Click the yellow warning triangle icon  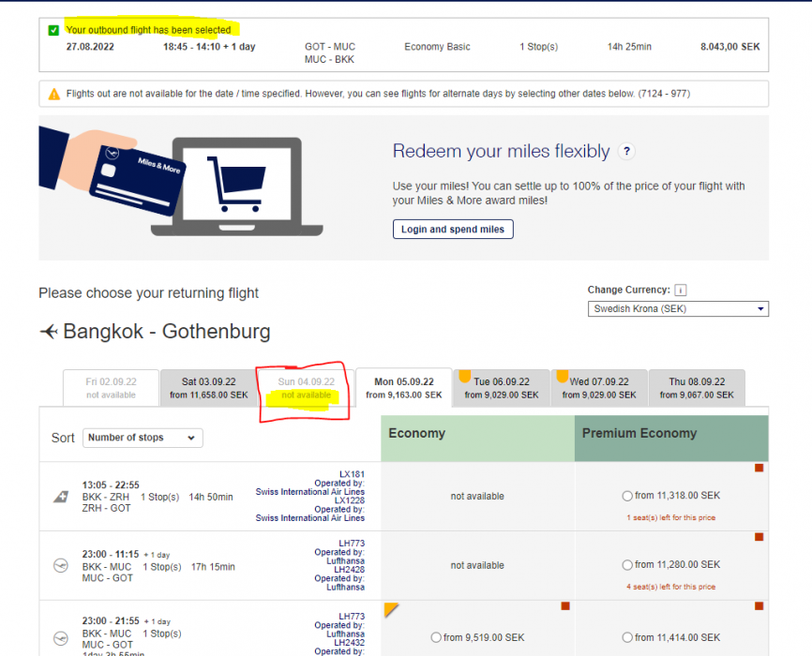pyautogui.click(x=54, y=95)
